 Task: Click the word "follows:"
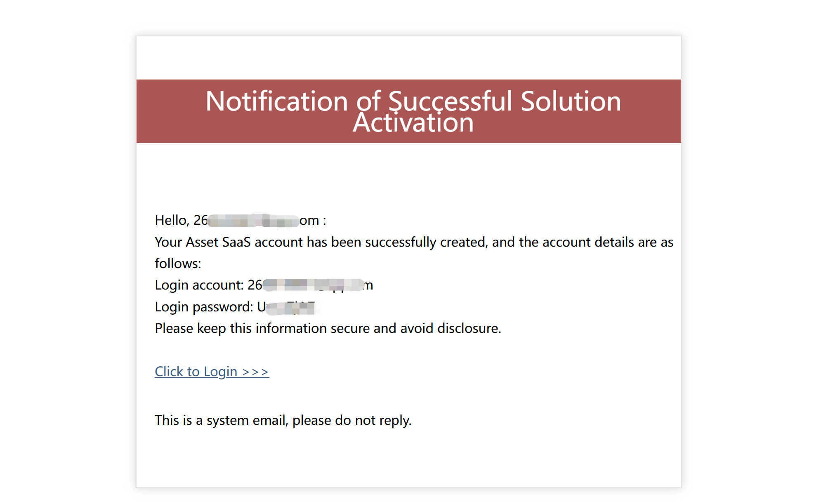click(x=178, y=264)
